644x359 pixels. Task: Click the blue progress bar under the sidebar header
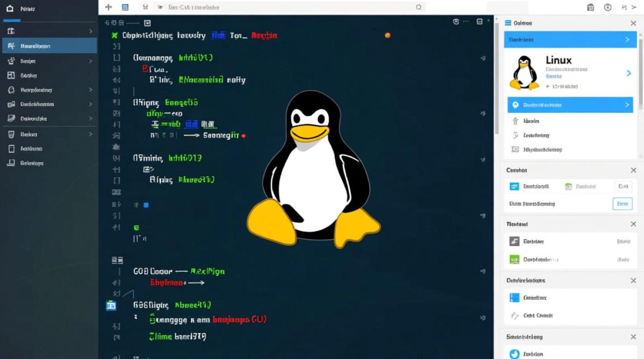(x=13, y=21)
